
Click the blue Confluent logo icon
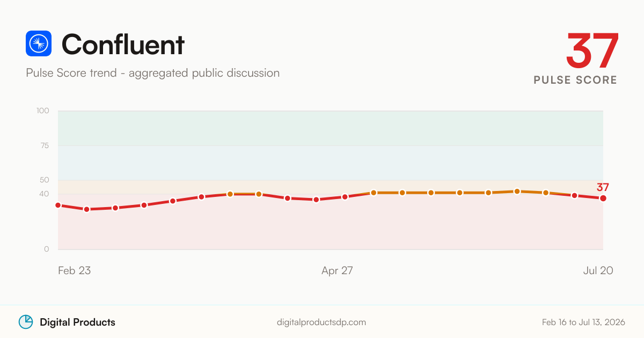pos(39,43)
